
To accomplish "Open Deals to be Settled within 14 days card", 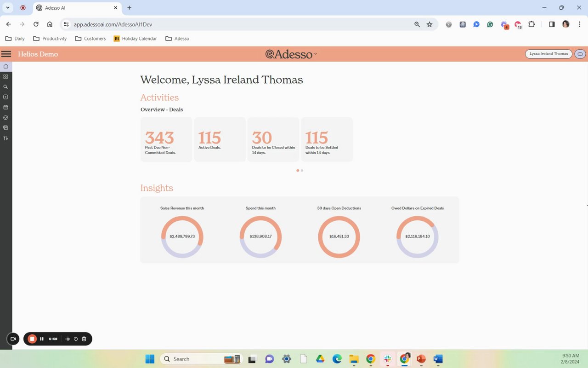I will coord(327,139).
